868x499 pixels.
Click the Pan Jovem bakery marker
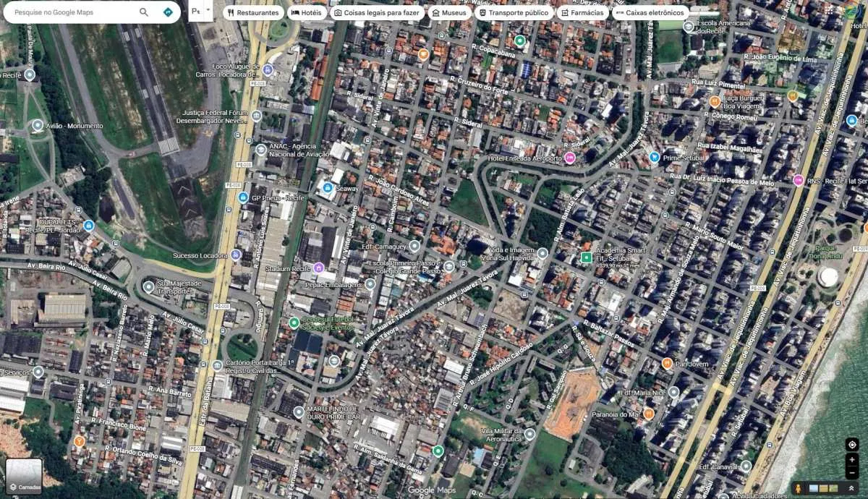(x=667, y=363)
